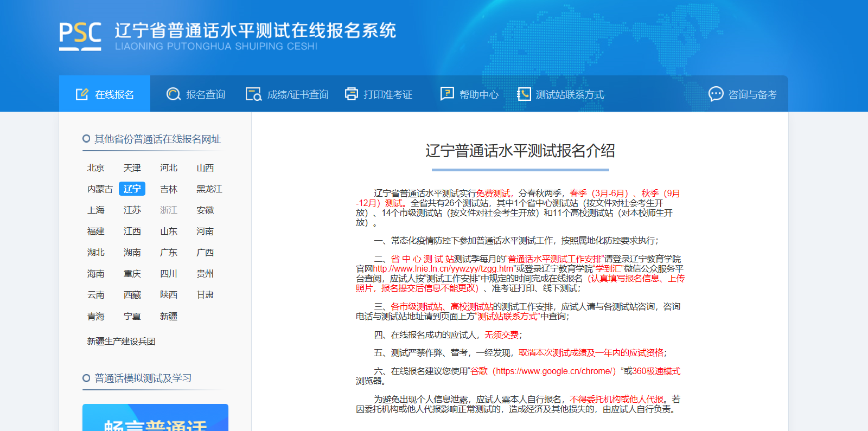Click the 在线报名 pencil edit icon
Image resolution: width=868 pixels, height=431 pixels.
click(82, 94)
